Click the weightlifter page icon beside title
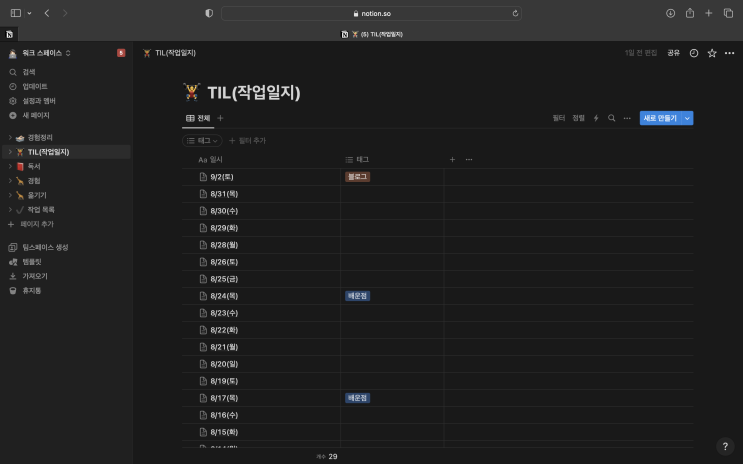Viewport: 743px width, 464px height. coord(192,92)
